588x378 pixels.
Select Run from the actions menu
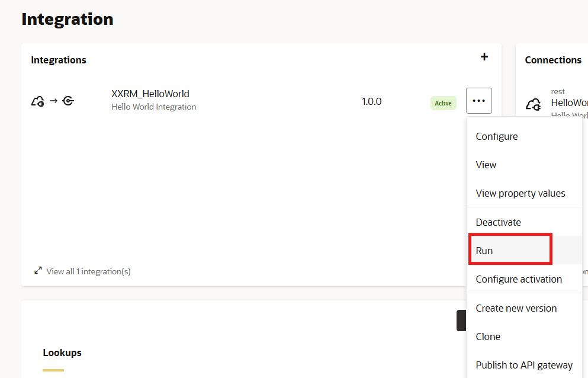click(484, 251)
